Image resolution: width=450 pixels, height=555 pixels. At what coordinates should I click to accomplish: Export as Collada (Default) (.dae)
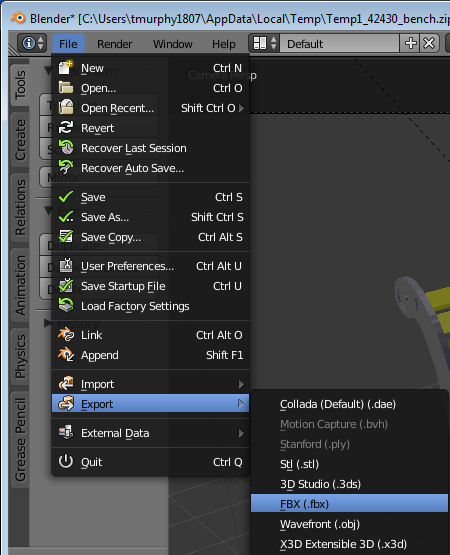(x=349, y=404)
